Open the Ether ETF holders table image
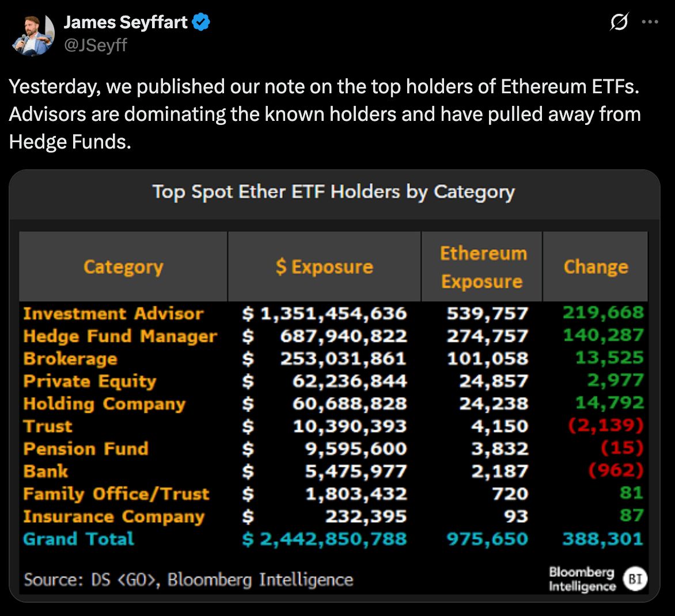The width and height of the screenshot is (675, 616). pos(335,386)
